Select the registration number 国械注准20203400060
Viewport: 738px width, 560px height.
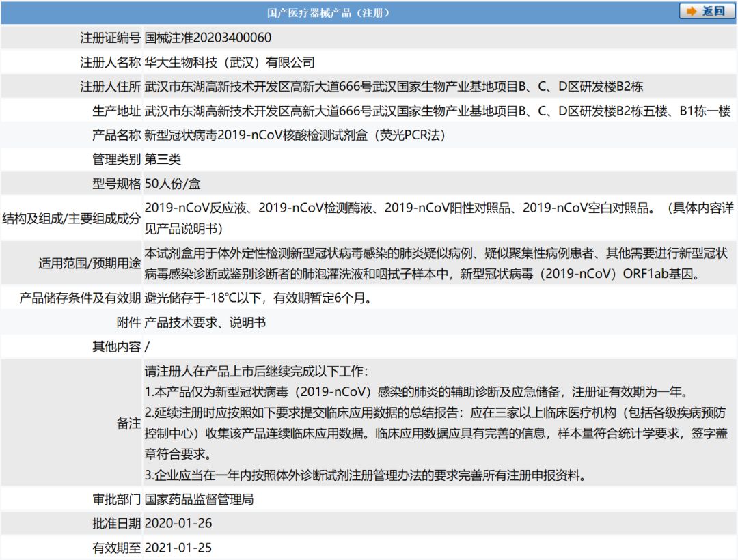click(208, 38)
